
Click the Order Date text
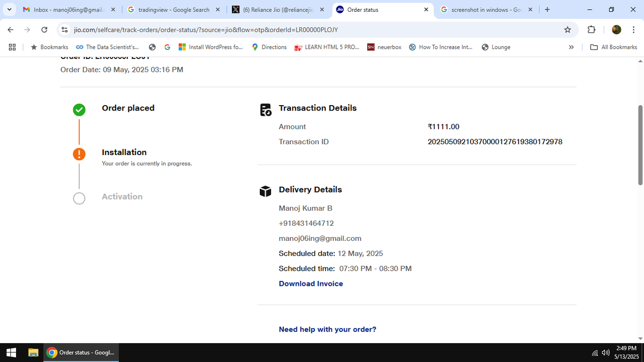122,69
